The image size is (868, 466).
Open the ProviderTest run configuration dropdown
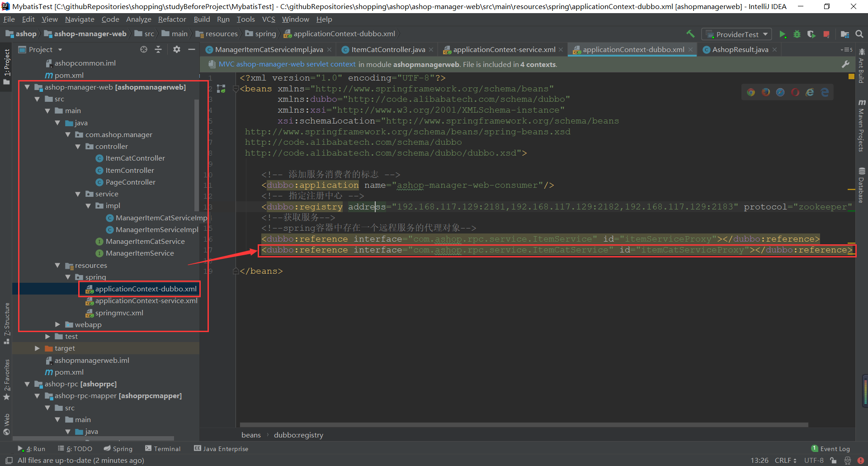tap(736, 34)
